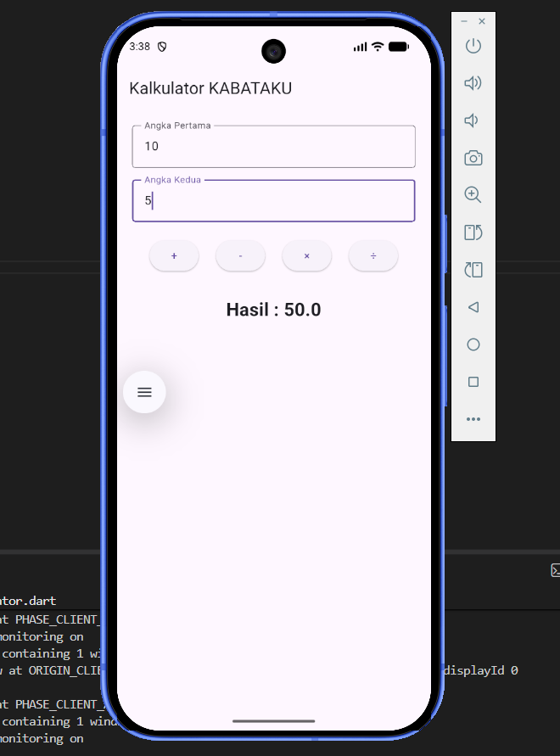Focus the Angka Pertama input field
This screenshot has width=560, height=756.
[x=273, y=147]
